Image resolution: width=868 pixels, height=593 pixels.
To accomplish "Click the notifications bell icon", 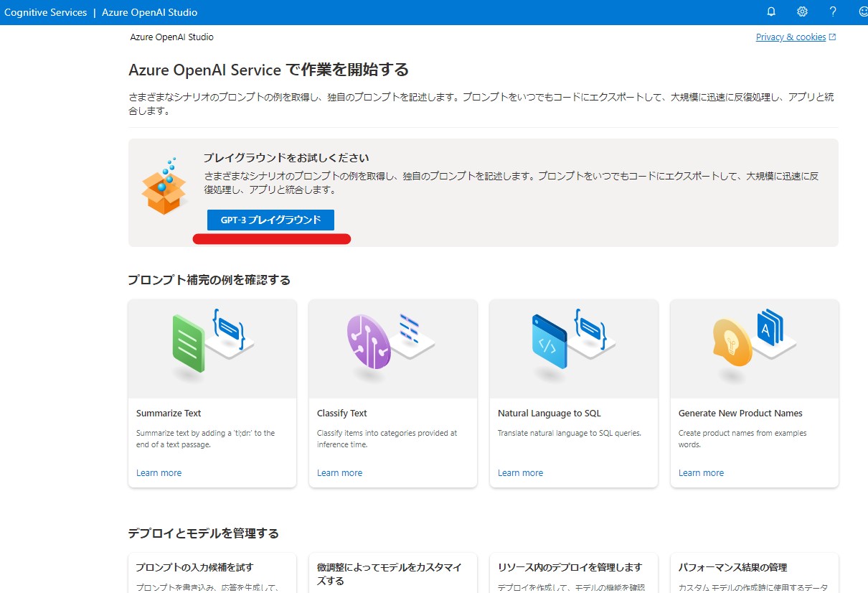I will coord(771,11).
